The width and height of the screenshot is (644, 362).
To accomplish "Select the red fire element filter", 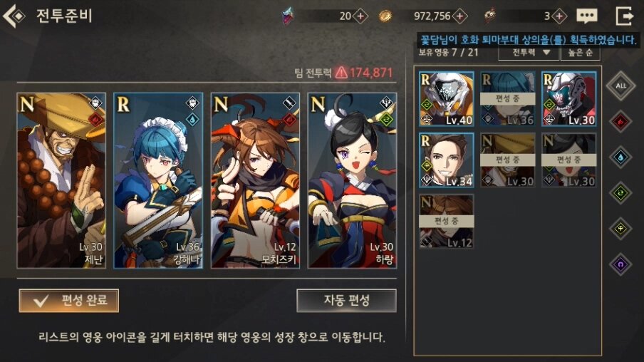I will pyautogui.click(x=620, y=122).
